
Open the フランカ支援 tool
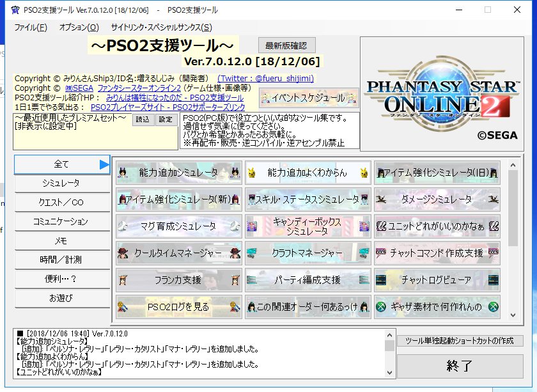click(x=179, y=280)
